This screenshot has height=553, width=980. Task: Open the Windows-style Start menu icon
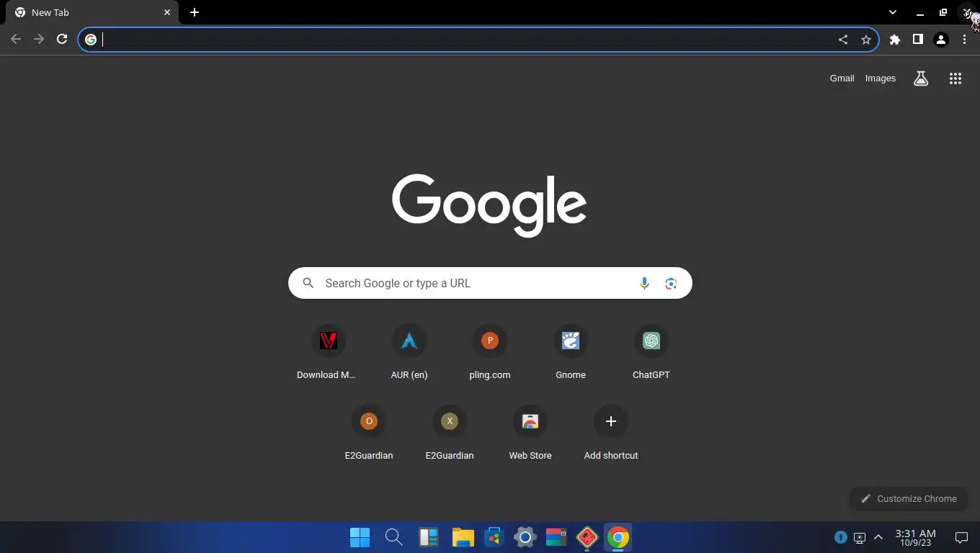pos(360,537)
